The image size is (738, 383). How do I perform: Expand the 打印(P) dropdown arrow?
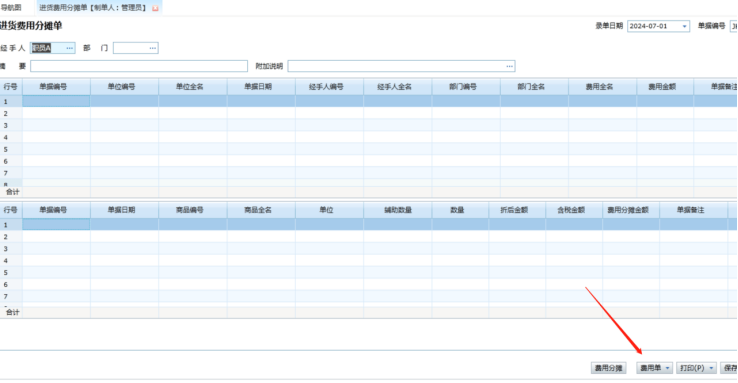[711, 368]
